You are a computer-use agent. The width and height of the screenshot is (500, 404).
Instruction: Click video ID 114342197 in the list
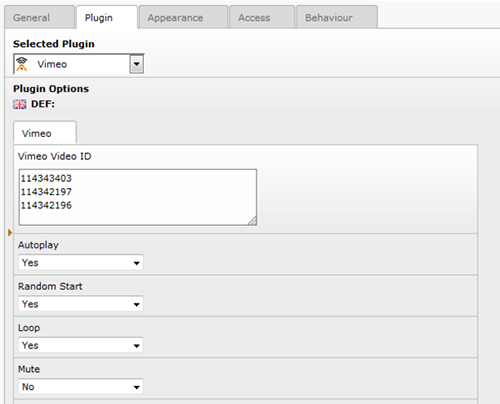[x=46, y=192]
